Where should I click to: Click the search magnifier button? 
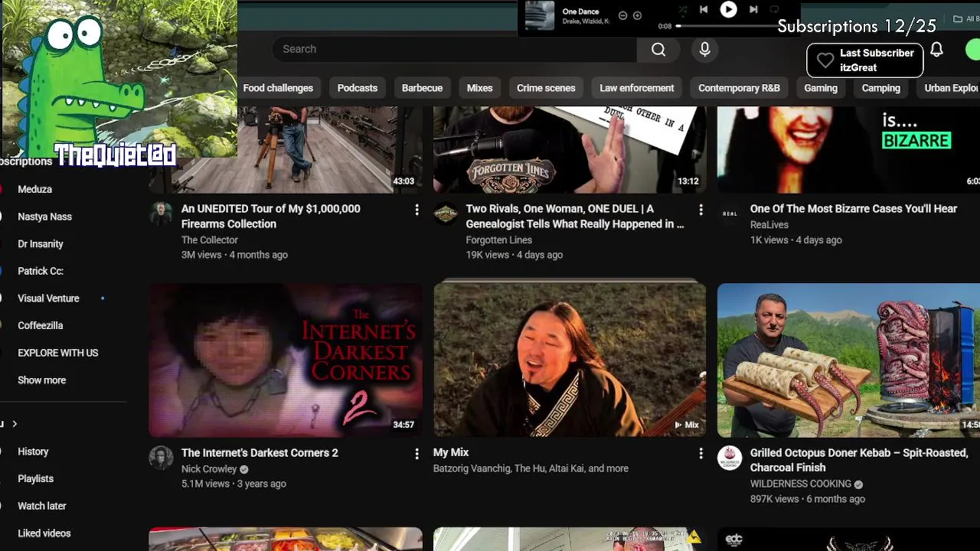click(658, 49)
